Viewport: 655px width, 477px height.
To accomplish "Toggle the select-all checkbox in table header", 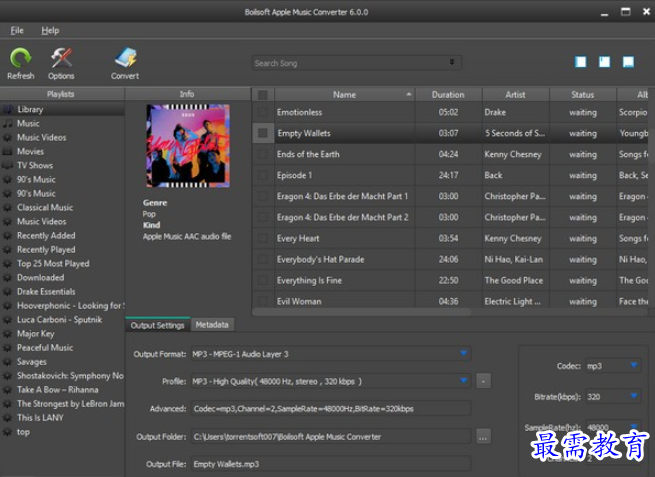I will (x=263, y=95).
